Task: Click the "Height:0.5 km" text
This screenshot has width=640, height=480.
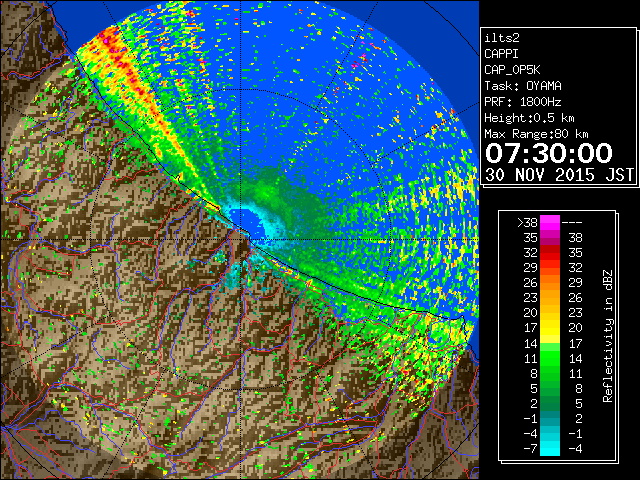Action: [529, 118]
